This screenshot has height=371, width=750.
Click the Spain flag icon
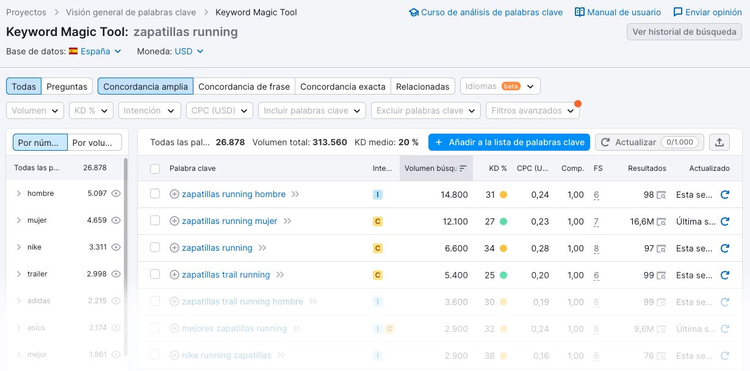[x=73, y=51]
